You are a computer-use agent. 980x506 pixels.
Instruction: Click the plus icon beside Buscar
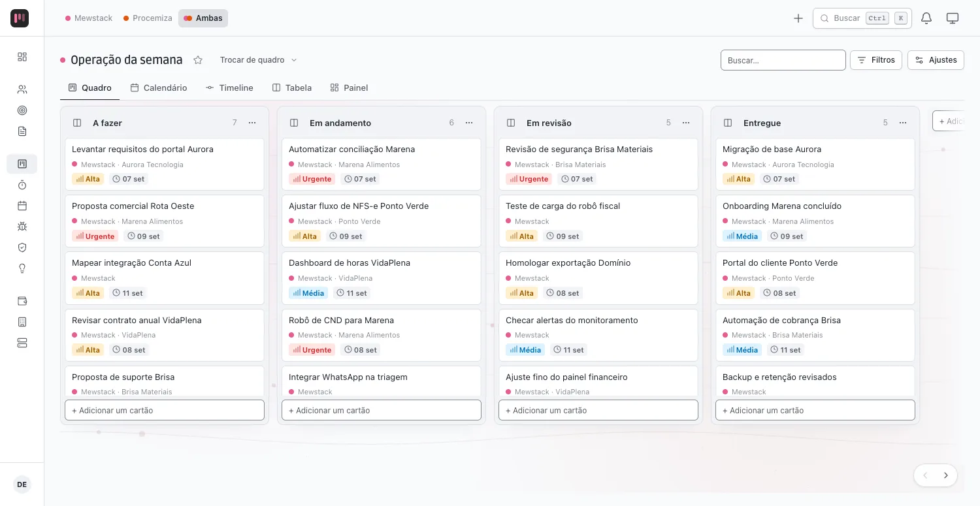tap(798, 18)
